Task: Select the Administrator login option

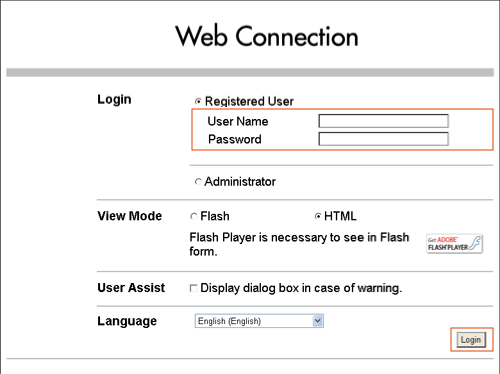Action: (x=198, y=182)
